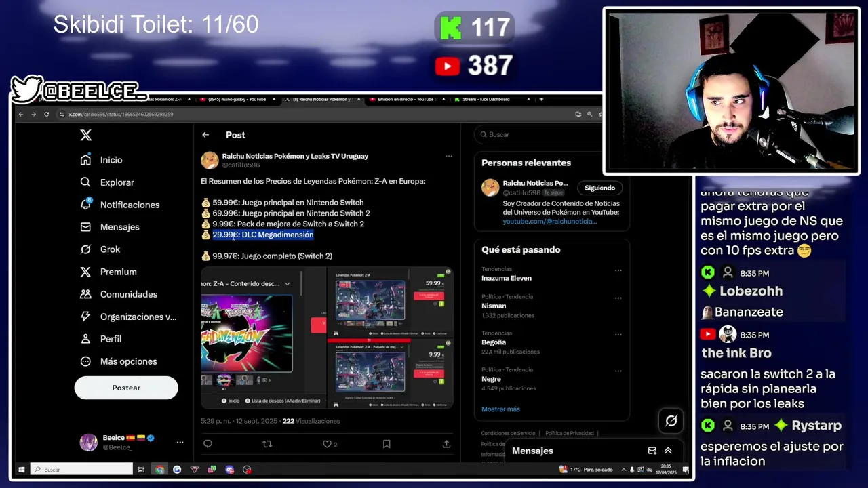
Task: Click the 222 Visualizaciones count
Action: [x=311, y=421]
